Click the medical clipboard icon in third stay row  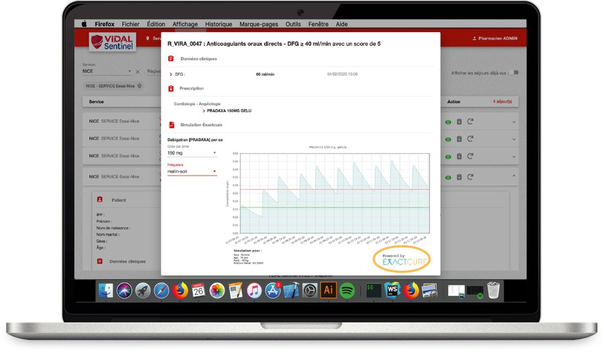click(459, 156)
